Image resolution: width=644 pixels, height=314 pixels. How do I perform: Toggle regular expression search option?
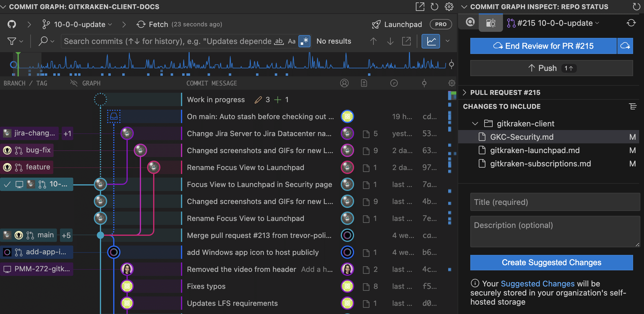pyautogui.click(x=304, y=41)
